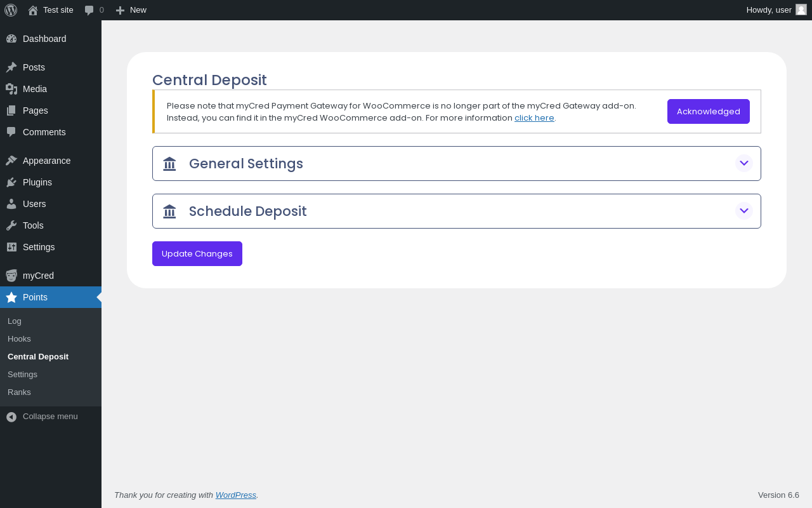Open the Hooks submenu item

click(19, 339)
